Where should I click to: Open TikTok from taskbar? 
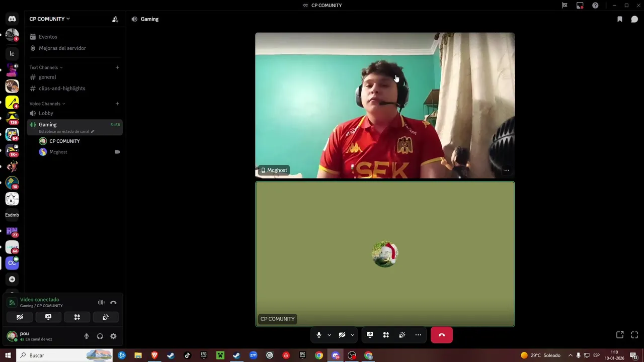(x=187, y=355)
